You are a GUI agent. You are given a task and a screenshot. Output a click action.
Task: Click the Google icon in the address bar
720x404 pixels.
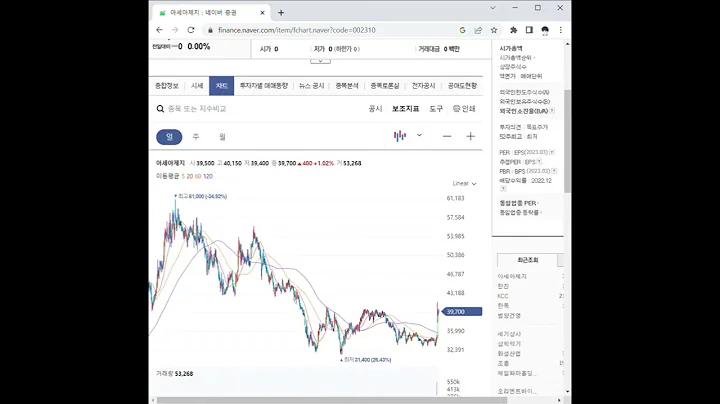(462, 30)
